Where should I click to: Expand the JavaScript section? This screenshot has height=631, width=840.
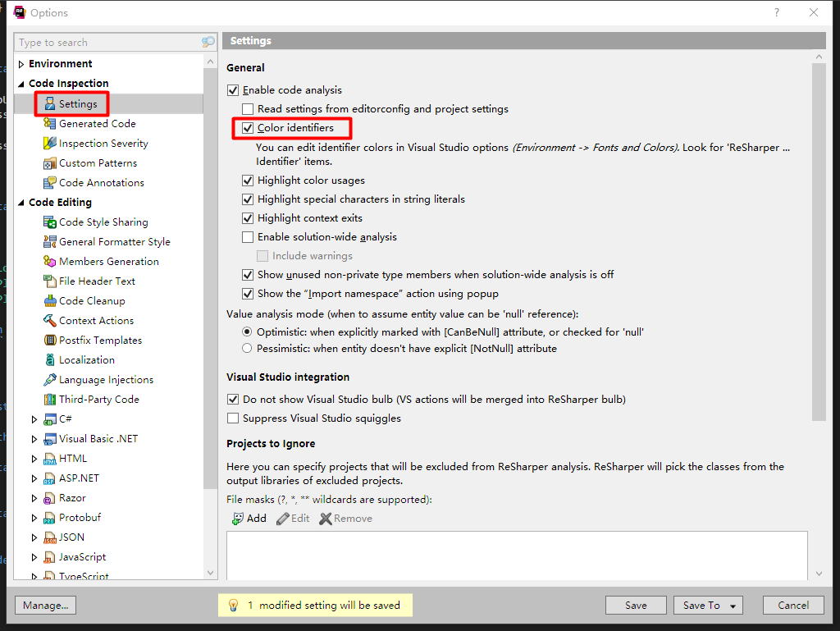pyautogui.click(x=34, y=556)
